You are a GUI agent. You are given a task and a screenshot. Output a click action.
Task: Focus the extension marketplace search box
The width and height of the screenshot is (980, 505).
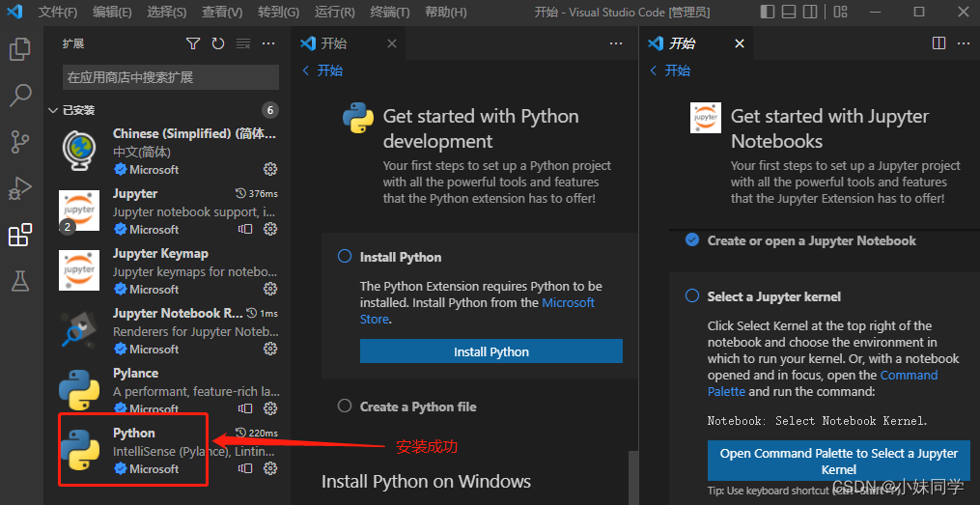point(171,77)
